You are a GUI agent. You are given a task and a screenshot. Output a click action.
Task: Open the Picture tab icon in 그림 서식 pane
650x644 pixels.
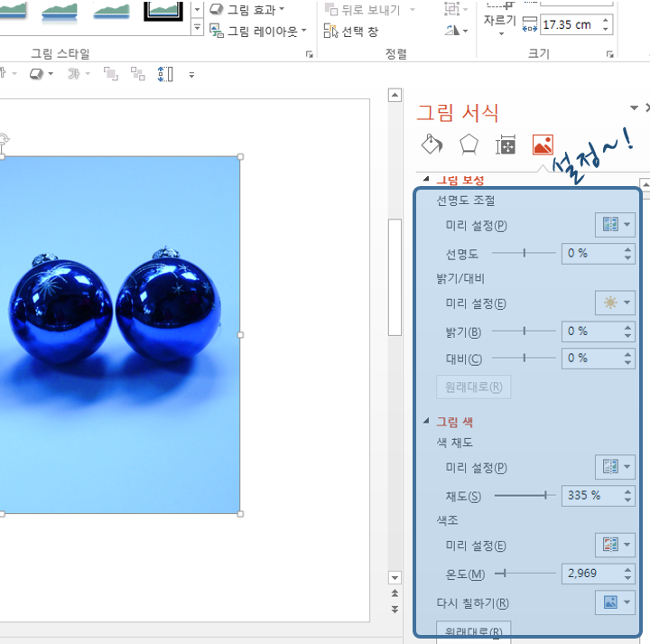[543, 145]
